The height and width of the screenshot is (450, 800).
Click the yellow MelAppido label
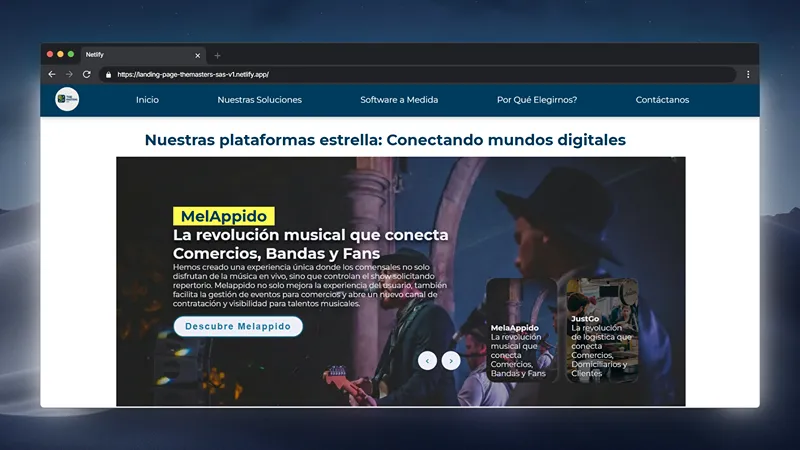pyautogui.click(x=223, y=216)
